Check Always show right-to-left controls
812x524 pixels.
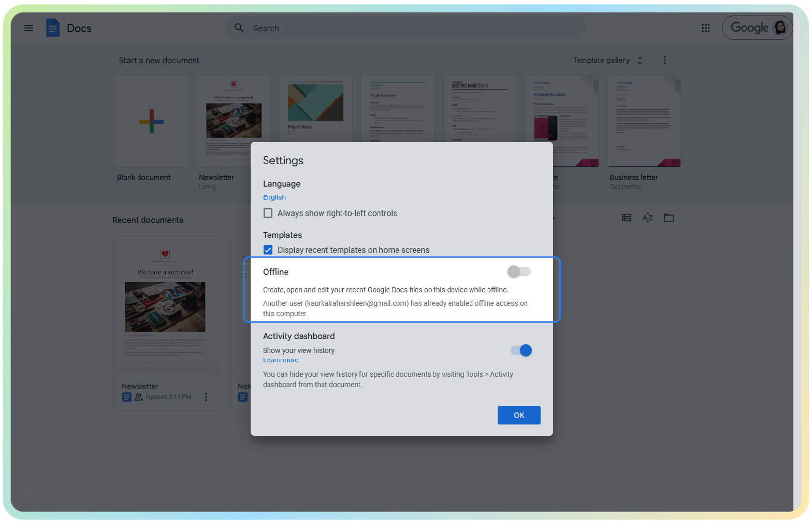click(268, 213)
